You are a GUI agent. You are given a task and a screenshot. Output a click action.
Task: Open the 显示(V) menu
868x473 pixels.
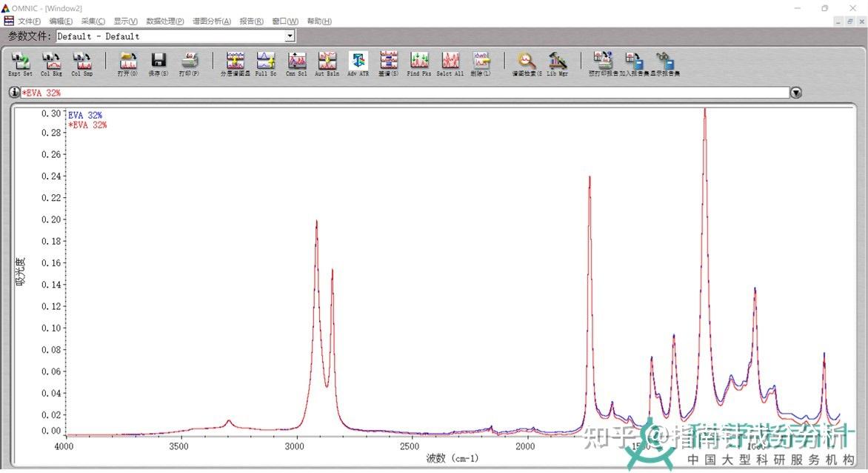click(x=126, y=21)
